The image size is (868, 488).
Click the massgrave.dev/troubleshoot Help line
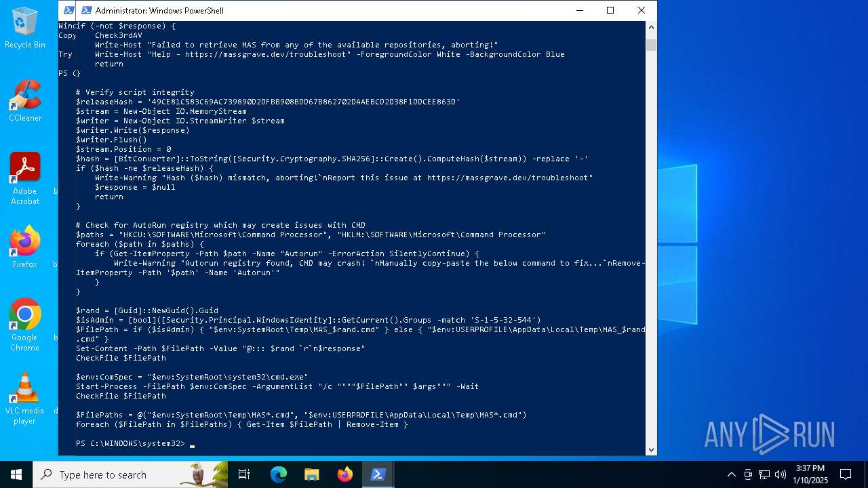330,54
